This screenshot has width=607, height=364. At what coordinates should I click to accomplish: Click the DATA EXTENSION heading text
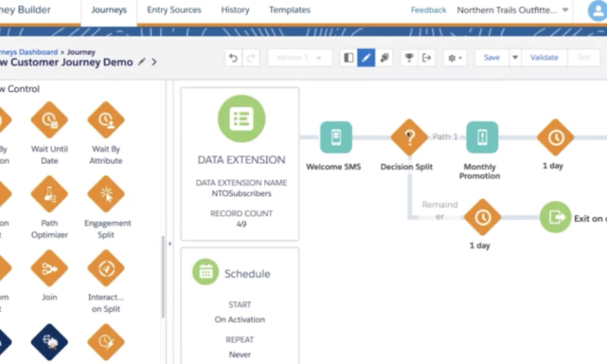[x=241, y=160]
